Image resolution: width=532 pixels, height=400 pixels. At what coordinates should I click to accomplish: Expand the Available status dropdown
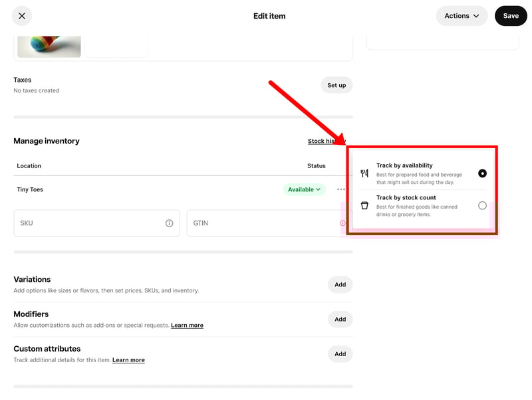pos(304,189)
